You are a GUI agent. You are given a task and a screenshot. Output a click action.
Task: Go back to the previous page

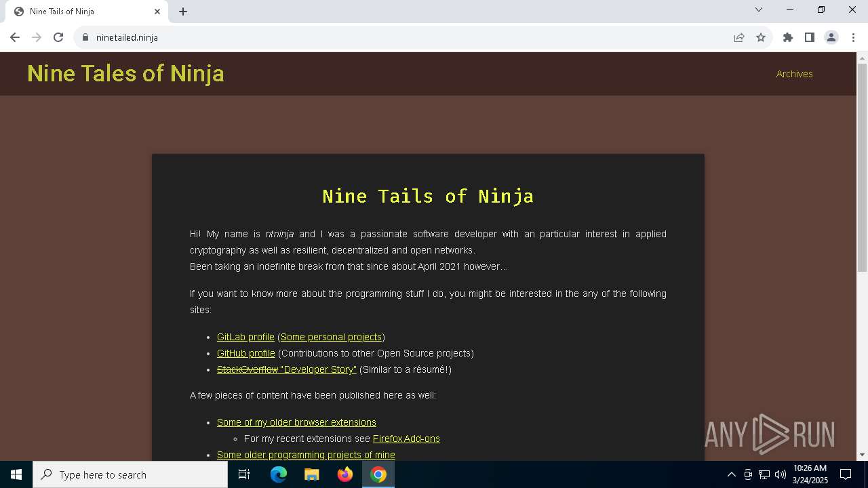click(15, 37)
